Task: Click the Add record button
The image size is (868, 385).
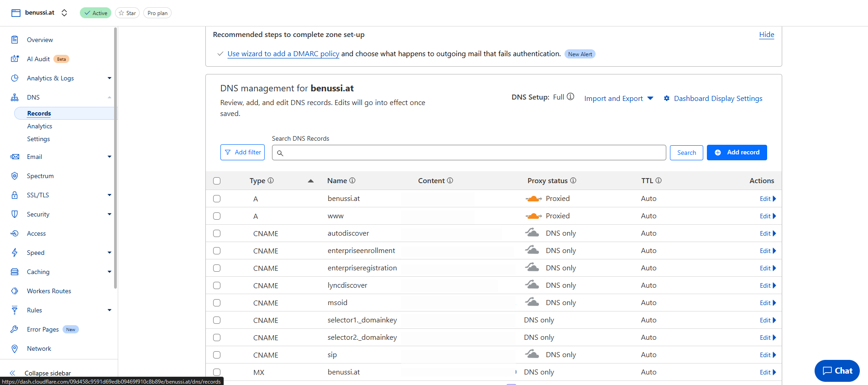Action: pos(737,153)
